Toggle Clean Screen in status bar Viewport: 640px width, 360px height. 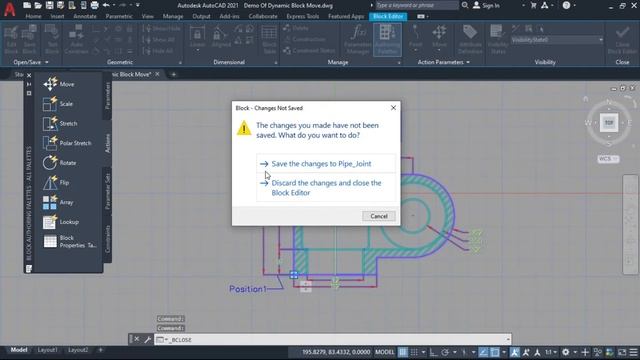tap(622, 352)
